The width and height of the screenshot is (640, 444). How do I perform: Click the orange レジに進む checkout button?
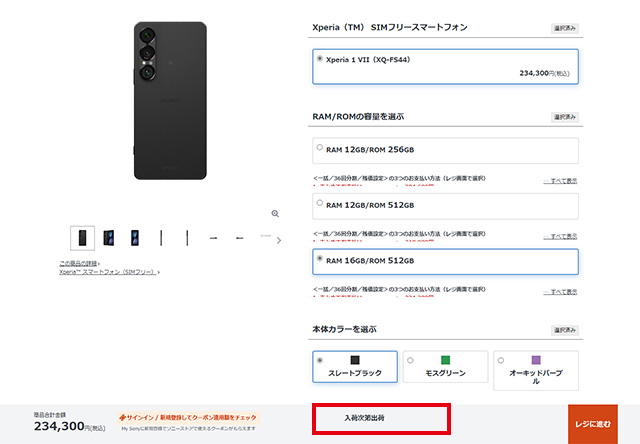click(x=593, y=424)
